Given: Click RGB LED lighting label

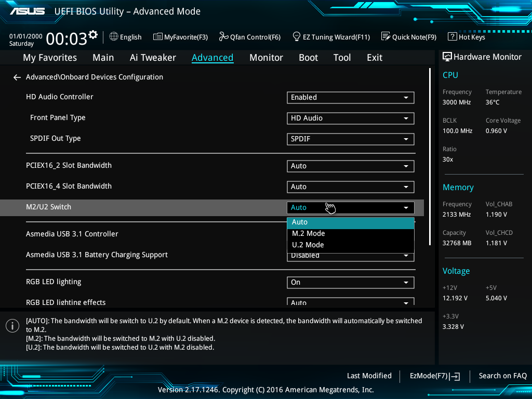Looking at the screenshot, I should coord(54,282).
